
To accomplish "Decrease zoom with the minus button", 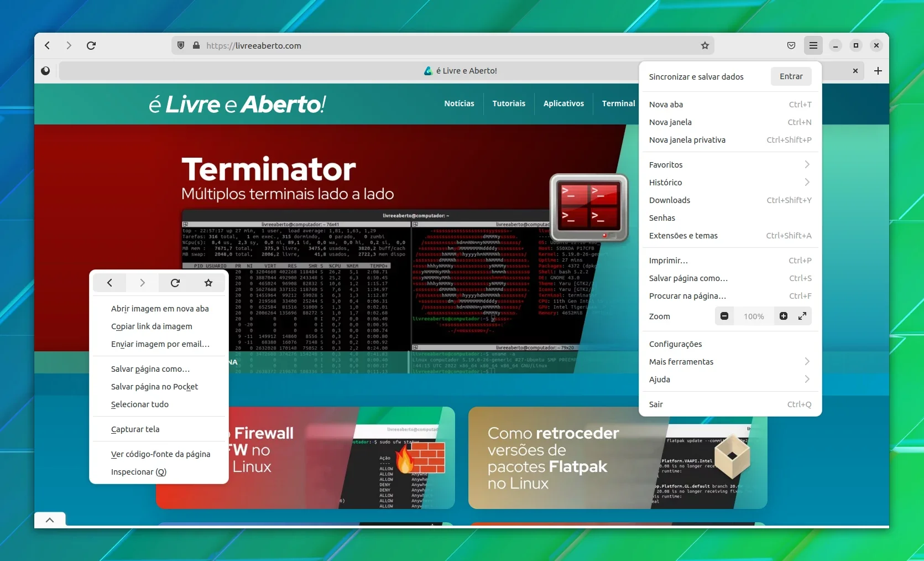I will click(724, 316).
